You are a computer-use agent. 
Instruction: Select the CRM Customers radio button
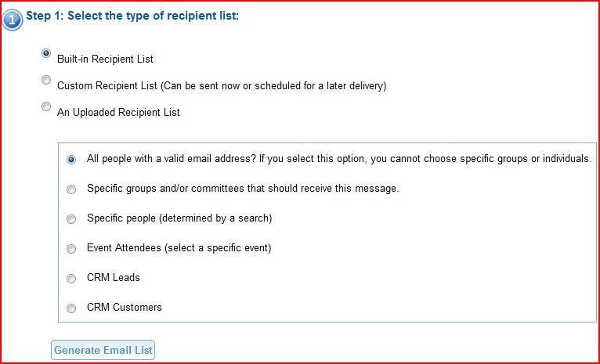pos(71,308)
